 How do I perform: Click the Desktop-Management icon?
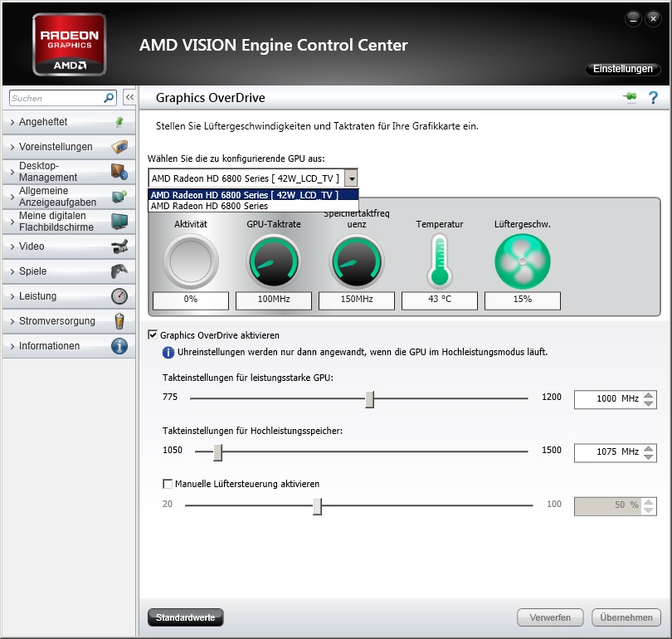click(x=119, y=172)
